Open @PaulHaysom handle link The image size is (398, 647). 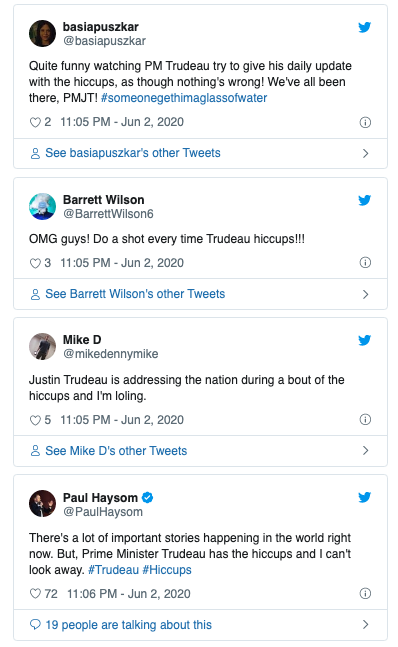click(x=103, y=512)
